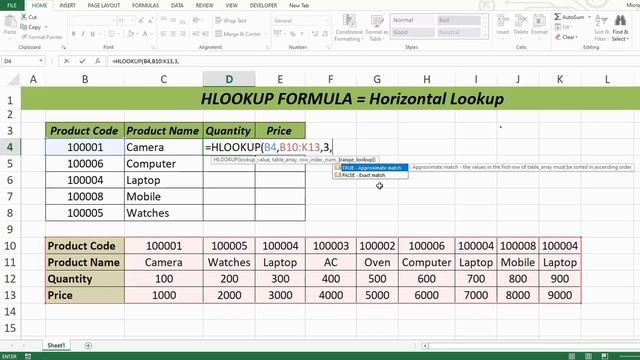This screenshot has height=360, width=640.
Task: Switch to the DATA ribbon tab
Action: click(177, 5)
